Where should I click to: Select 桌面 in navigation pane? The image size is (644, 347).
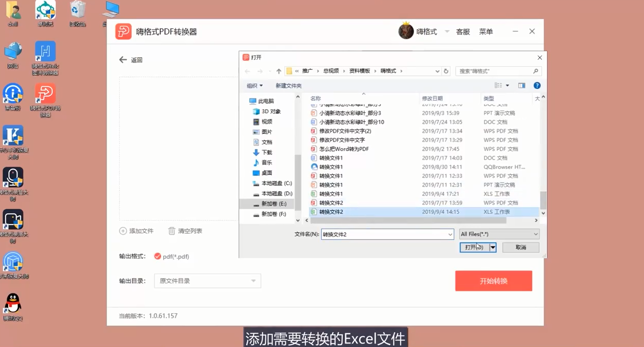[x=262, y=173]
